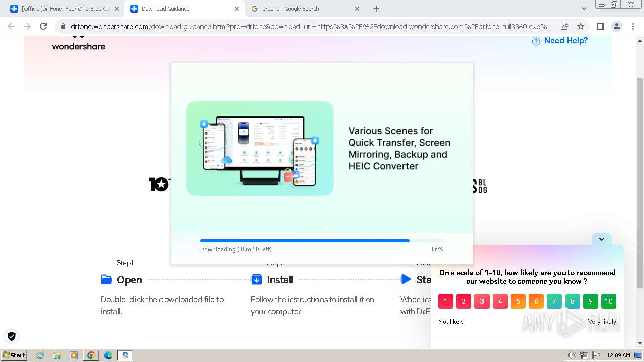Toggle the browser side panel
This screenshot has width=644, height=362.
[600, 26]
